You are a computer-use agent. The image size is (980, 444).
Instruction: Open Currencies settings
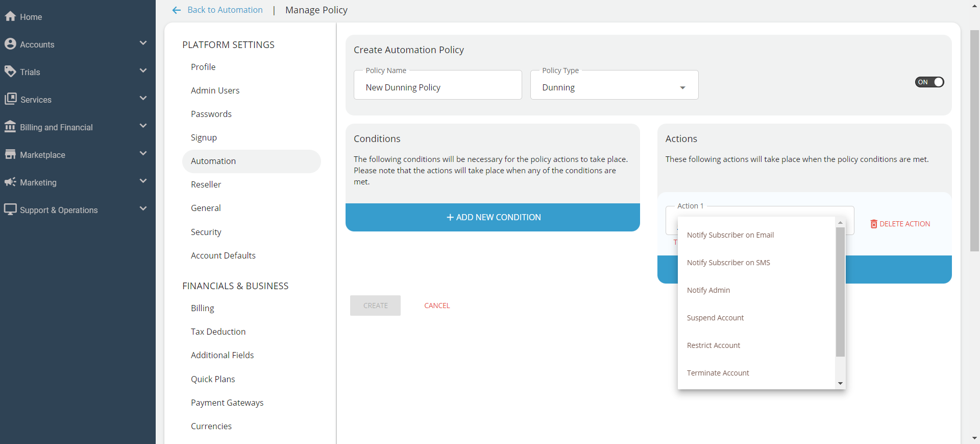(211, 426)
